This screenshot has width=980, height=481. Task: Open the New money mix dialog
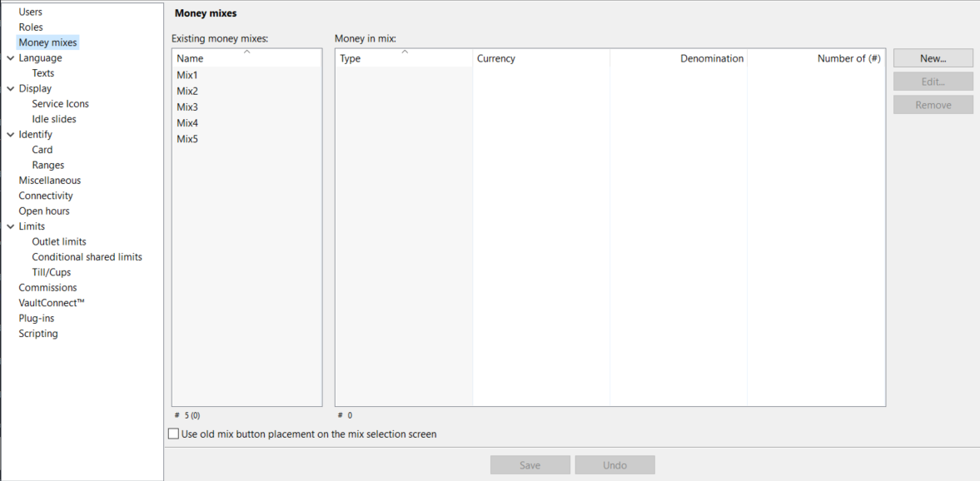coord(933,57)
